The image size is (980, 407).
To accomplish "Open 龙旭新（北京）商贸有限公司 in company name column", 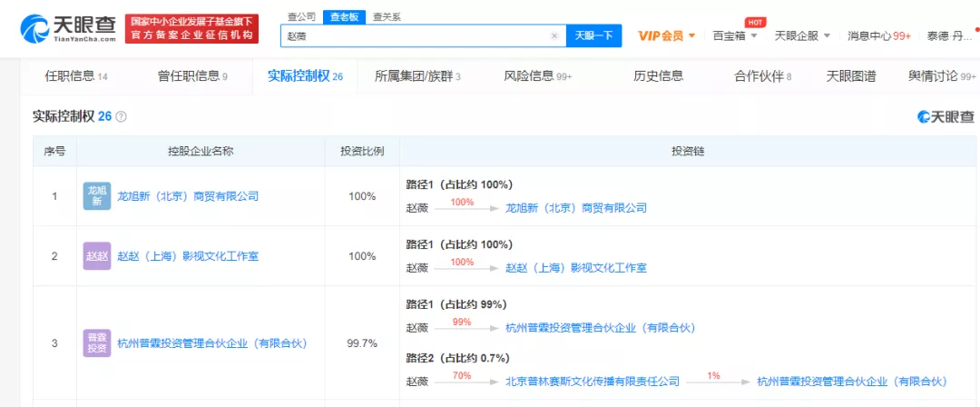I will (x=188, y=196).
